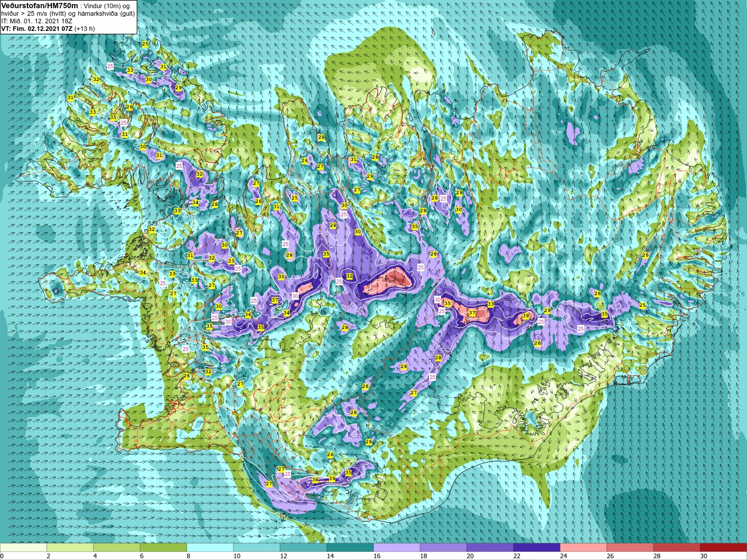Click the pale yellow 0–2 m/s legend swatch

pos(23,548)
